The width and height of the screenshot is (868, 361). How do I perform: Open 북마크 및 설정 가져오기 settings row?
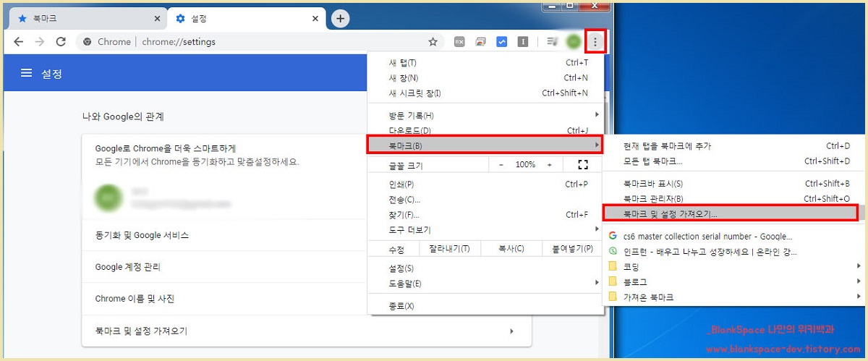tap(307, 331)
